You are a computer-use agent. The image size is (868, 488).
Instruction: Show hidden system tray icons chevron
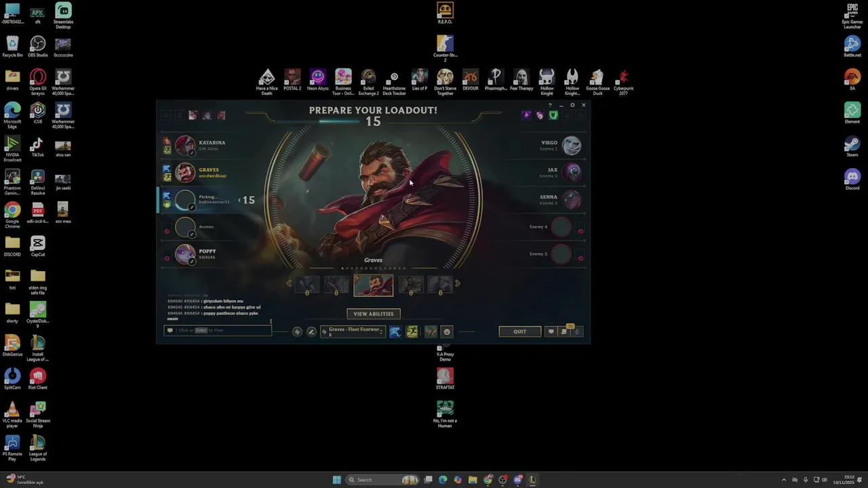(x=784, y=480)
